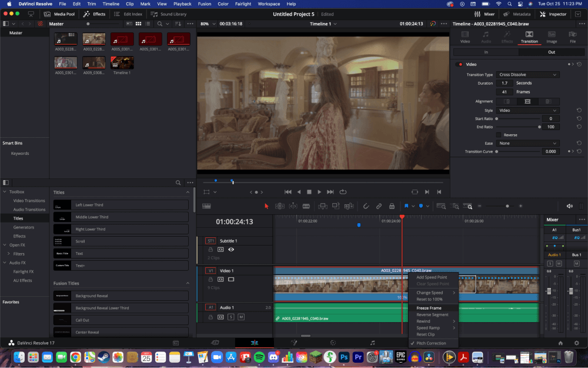The height and width of the screenshot is (368, 588).
Task: Select the arrow Selection Mode tool
Action: pos(266,206)
